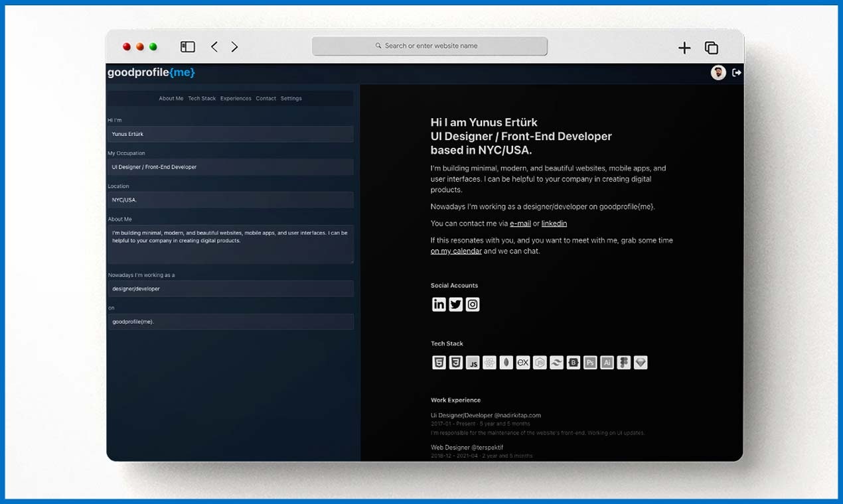Click the 'Tech Stack' preview heading

click(x=447, y=344)
